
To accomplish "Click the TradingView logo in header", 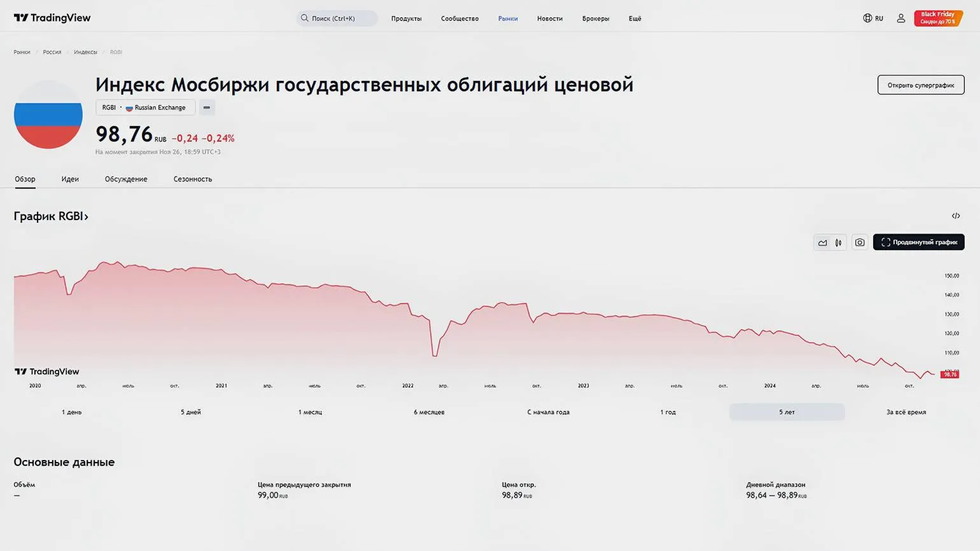I will coord(52,18).
